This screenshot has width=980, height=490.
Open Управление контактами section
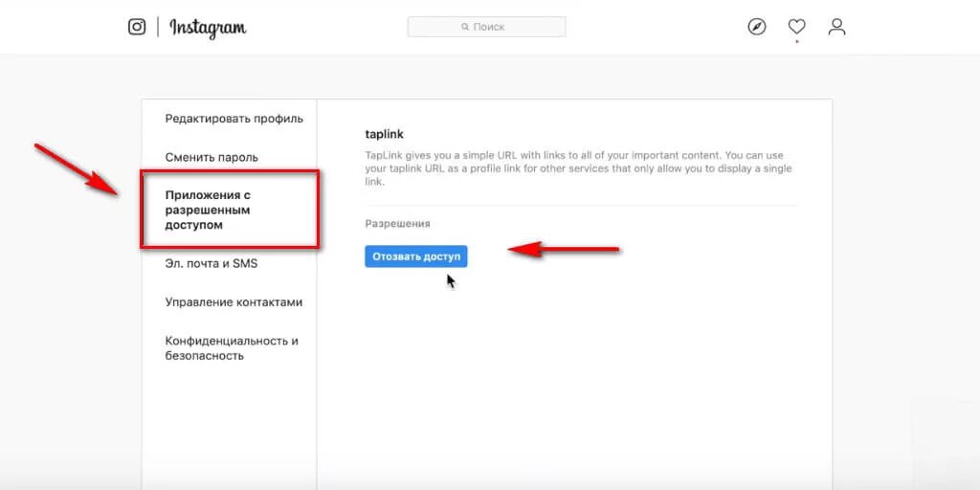pos(234,302)
